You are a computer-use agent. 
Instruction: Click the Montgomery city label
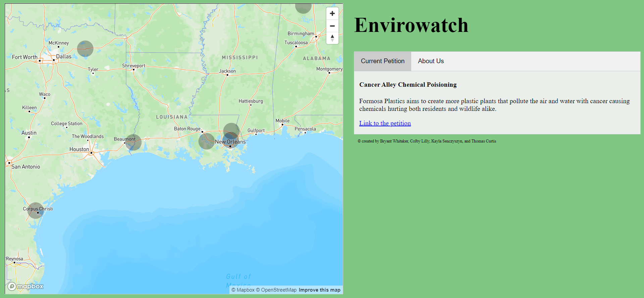[329, 69]
